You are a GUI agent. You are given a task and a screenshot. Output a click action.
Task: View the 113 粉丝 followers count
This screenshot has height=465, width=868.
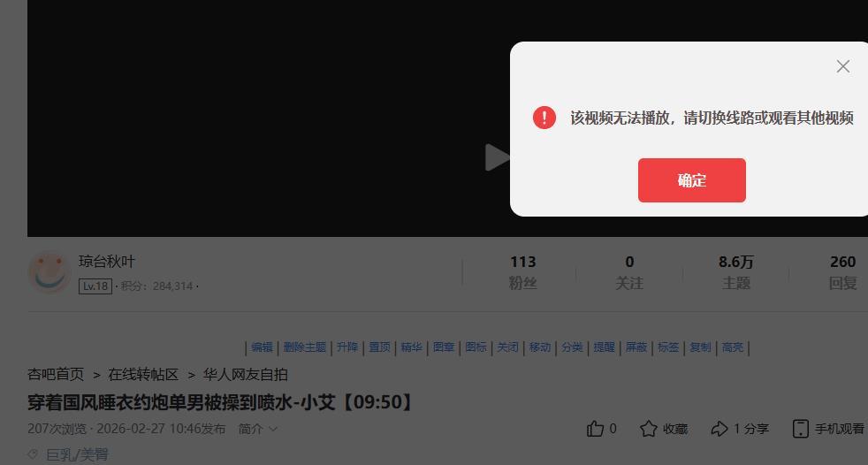coord(522,271)
